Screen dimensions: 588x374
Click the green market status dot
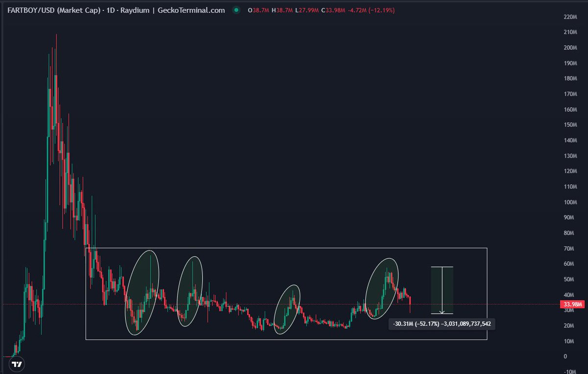coord(237,10)
